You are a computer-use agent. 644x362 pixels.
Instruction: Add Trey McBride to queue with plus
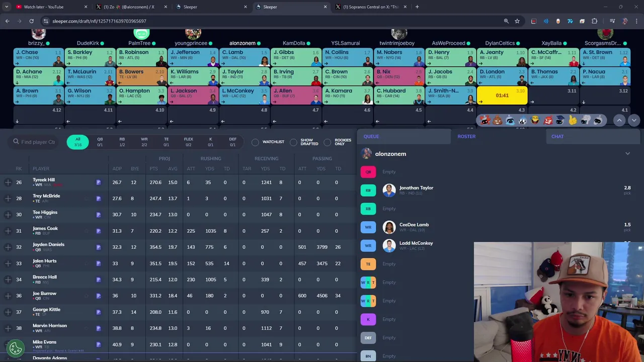[8, 199]
